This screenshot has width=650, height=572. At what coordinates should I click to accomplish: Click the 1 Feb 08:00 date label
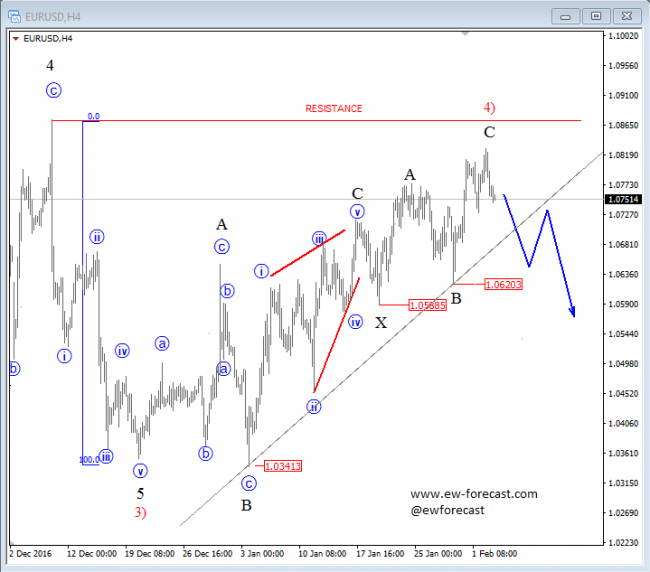[494, 554]
